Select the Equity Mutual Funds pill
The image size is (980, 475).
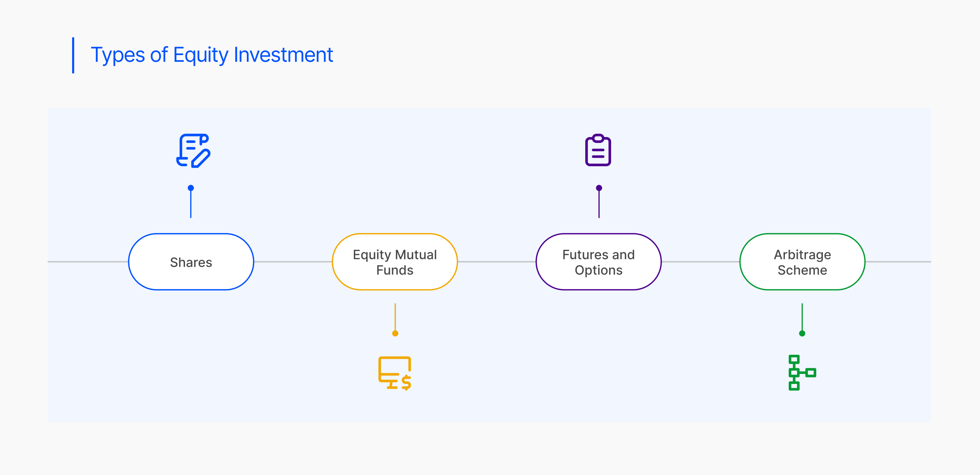pos(395,262)
